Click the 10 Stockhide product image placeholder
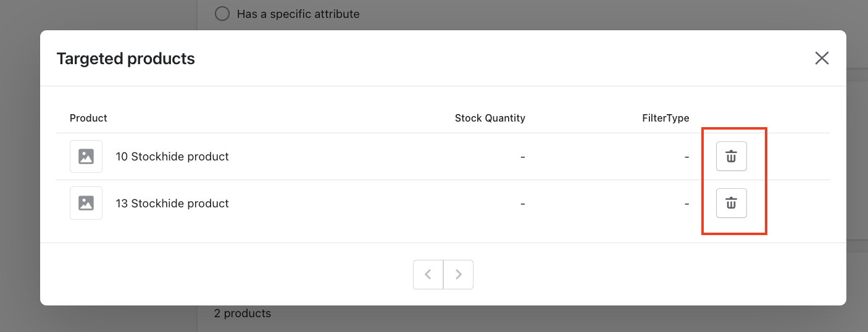The height and width of the screenshot is (332, 868). pyautogui.click(x=86, y=156)
